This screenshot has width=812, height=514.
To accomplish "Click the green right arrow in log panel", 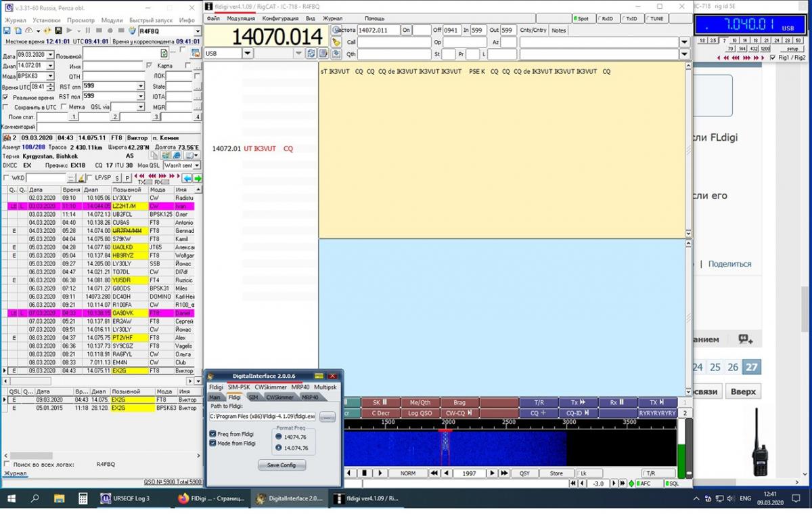I will click(x=198, y=178).
